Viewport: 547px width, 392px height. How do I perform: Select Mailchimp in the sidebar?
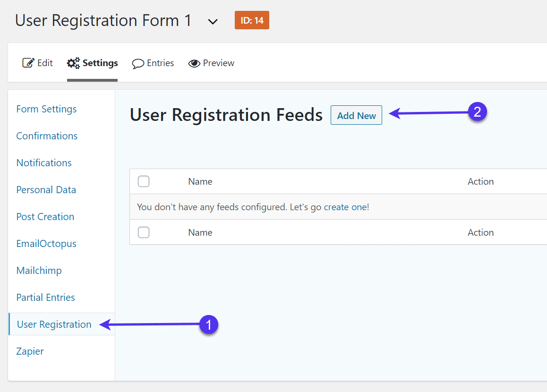pos(39,271)
